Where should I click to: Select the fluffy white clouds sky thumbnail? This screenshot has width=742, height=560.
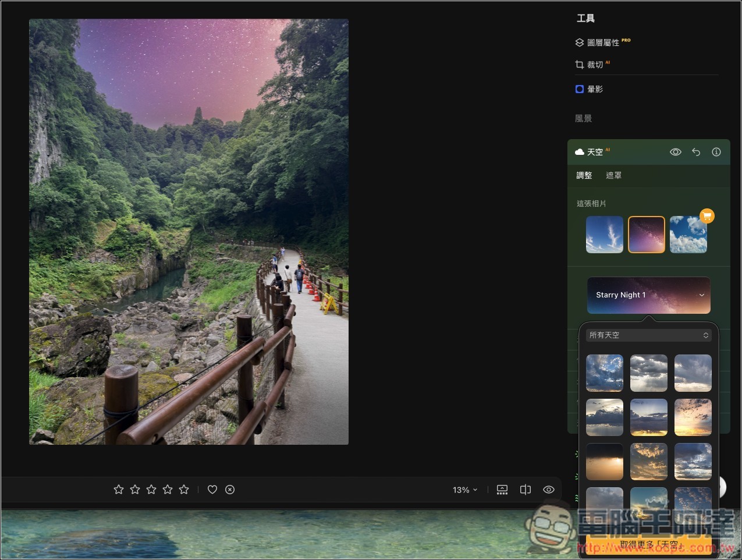(688, 235)
